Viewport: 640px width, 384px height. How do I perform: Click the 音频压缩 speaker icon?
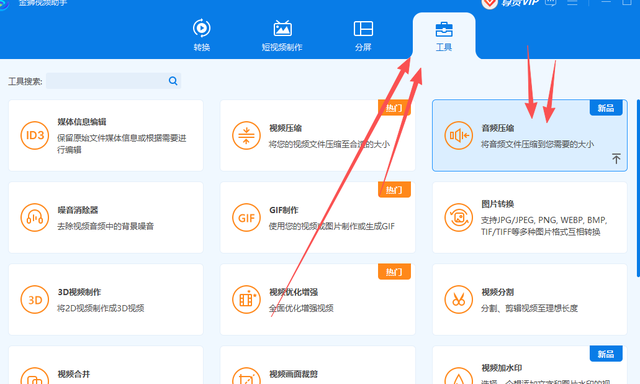coord(459,135)
